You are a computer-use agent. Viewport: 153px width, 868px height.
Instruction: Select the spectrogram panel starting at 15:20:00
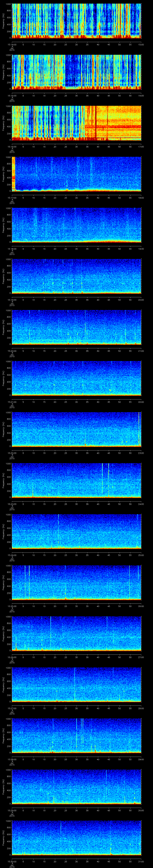click(77, 327)
